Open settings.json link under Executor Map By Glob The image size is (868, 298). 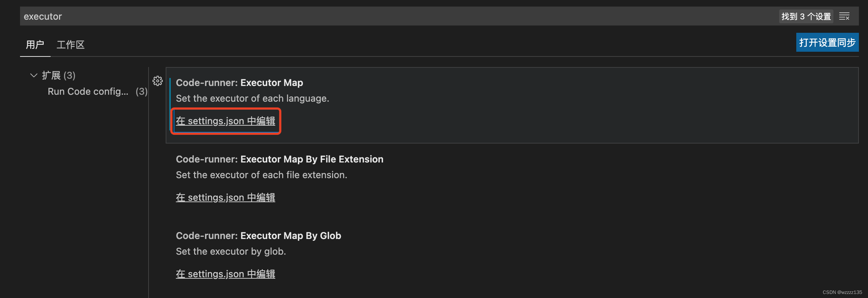(x=225, y=274)
